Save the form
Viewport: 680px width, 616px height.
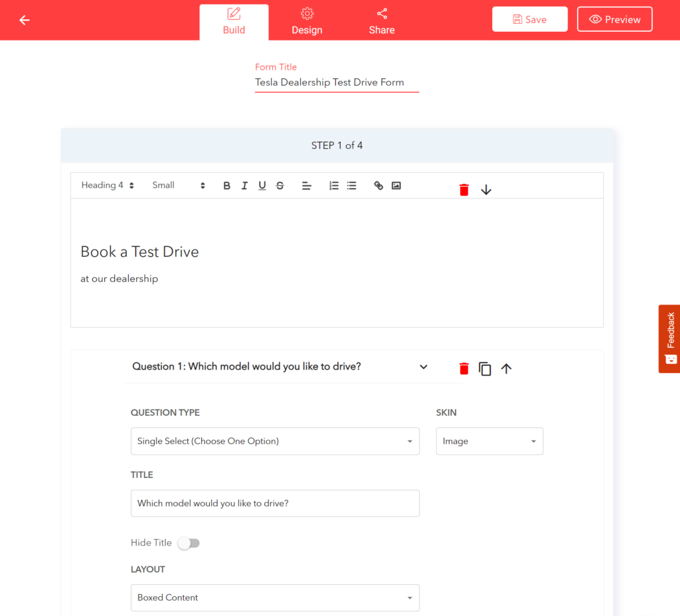tap(529, 19)
